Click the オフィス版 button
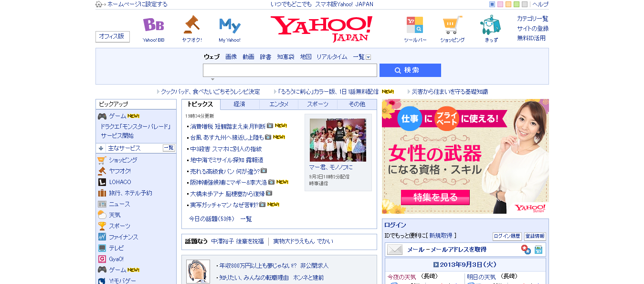 click(x=113, y=36)
